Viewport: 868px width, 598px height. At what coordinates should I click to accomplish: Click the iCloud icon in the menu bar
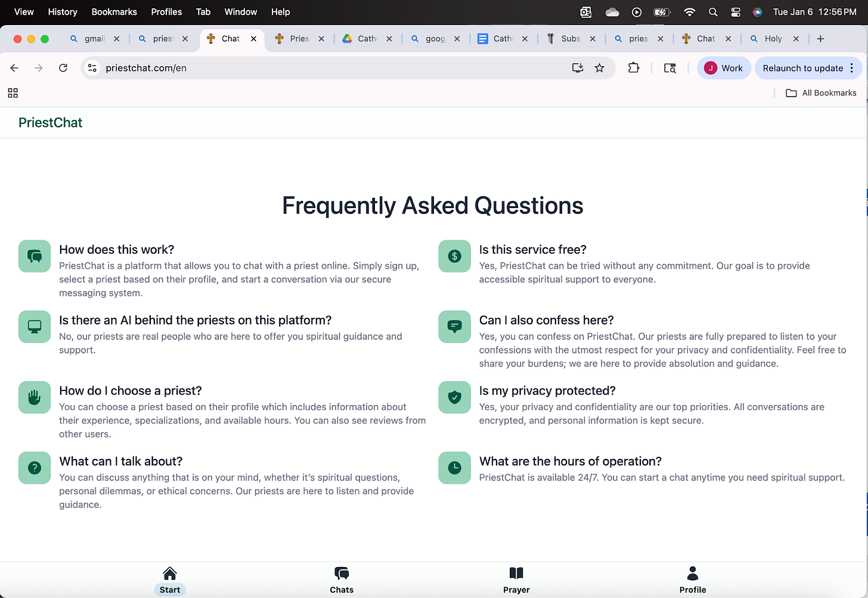point(612,12)
